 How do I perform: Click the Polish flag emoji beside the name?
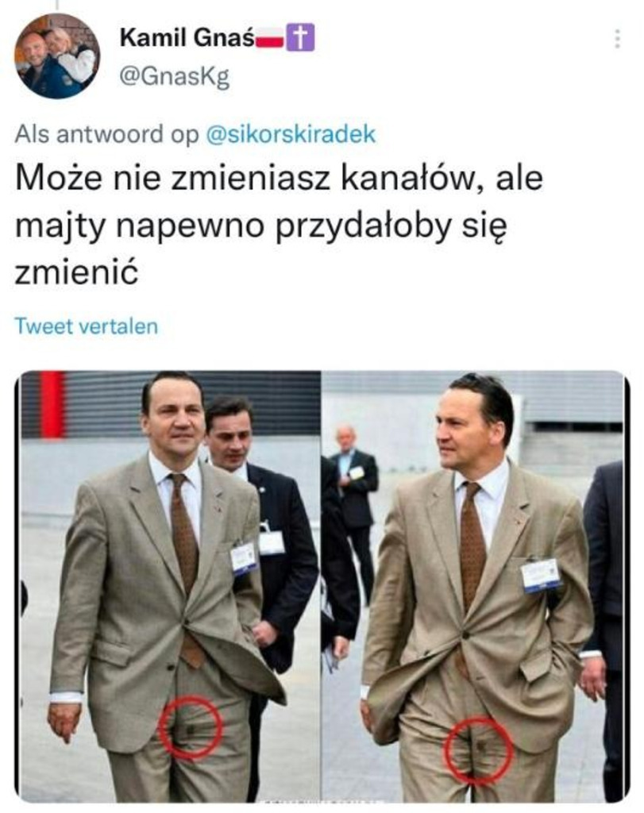tap(269, 40)
